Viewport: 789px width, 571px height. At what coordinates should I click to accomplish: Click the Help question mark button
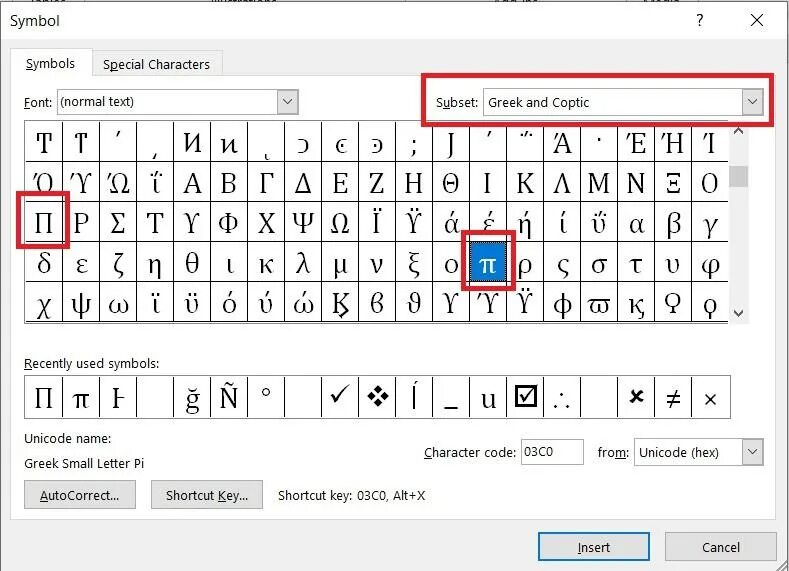coord(699,20)
